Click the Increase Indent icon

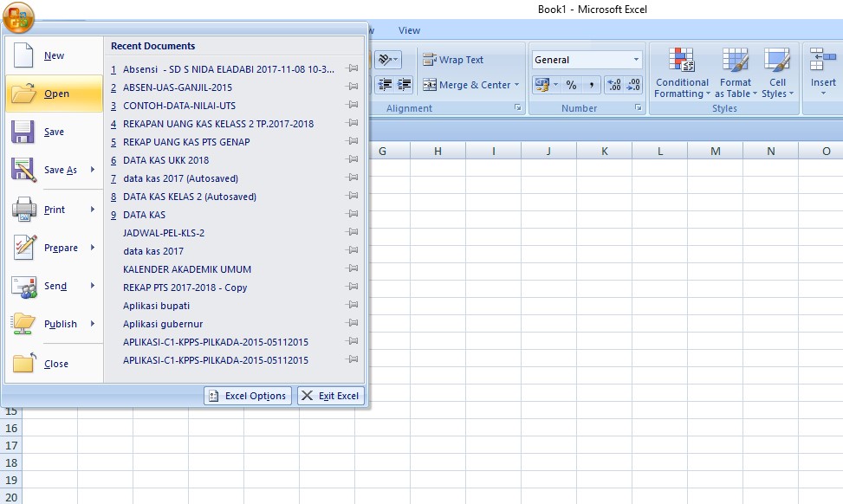pyautogui.click(x=404, y=84)
